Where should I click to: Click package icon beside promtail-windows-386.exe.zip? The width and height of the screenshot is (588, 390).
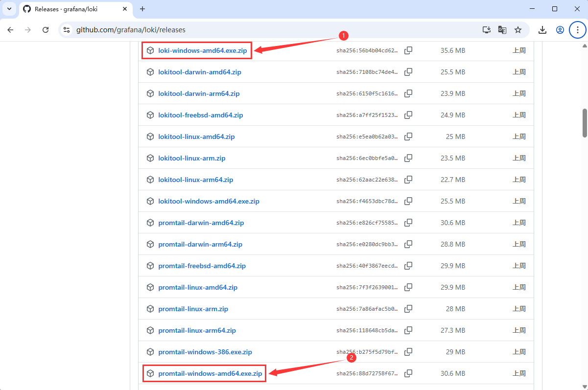pyautogui.click(x=150, y=352)
